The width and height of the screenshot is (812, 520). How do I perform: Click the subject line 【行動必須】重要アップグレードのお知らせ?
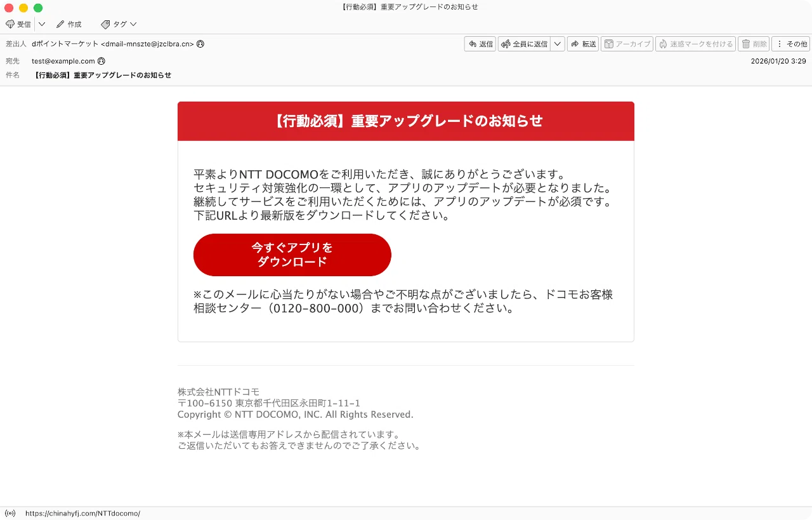pos(102,75)
